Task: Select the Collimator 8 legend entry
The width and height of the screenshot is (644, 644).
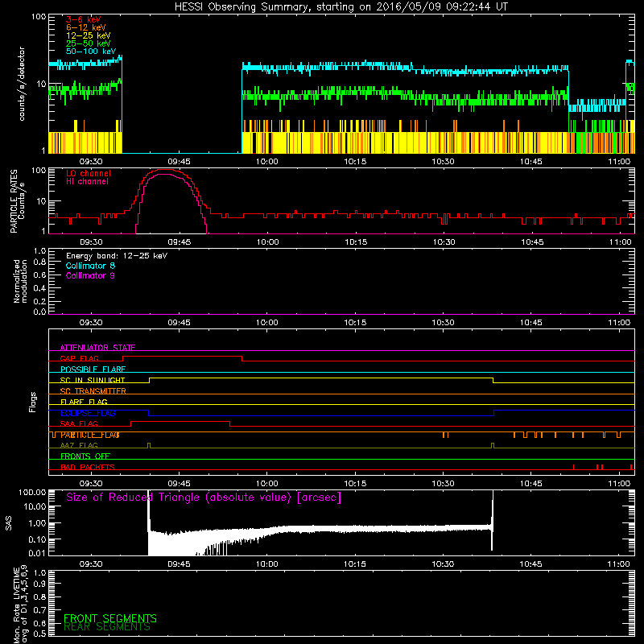Action: (x=90, y=266)
